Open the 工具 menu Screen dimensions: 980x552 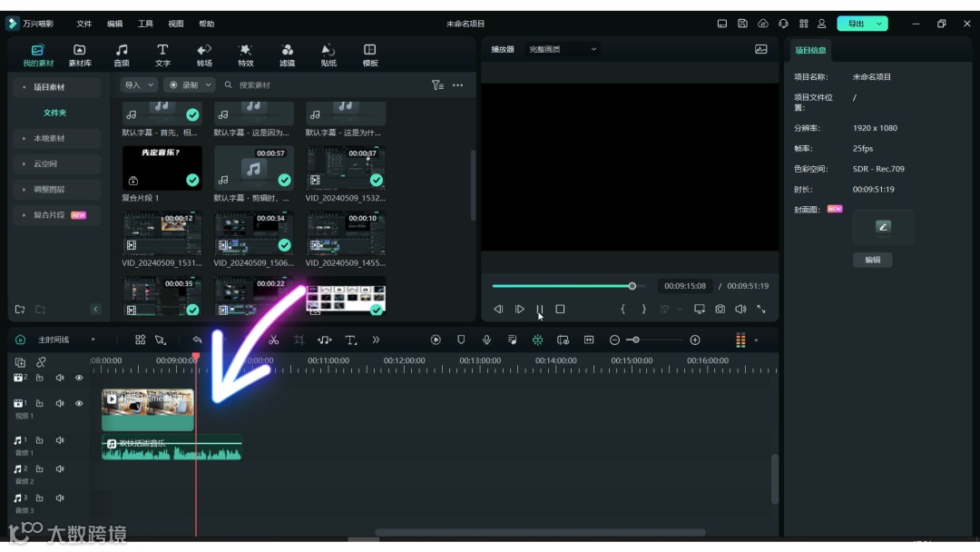pos(145,24)
